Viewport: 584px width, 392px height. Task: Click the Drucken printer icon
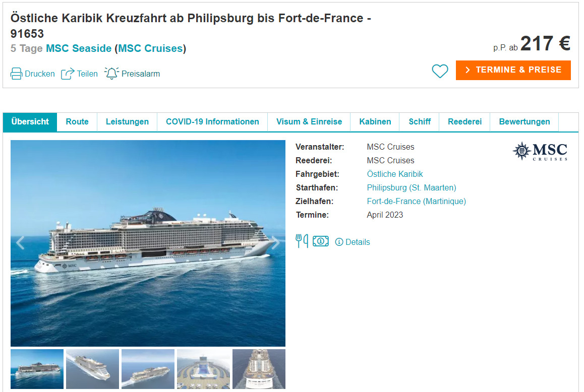(17, 74)
